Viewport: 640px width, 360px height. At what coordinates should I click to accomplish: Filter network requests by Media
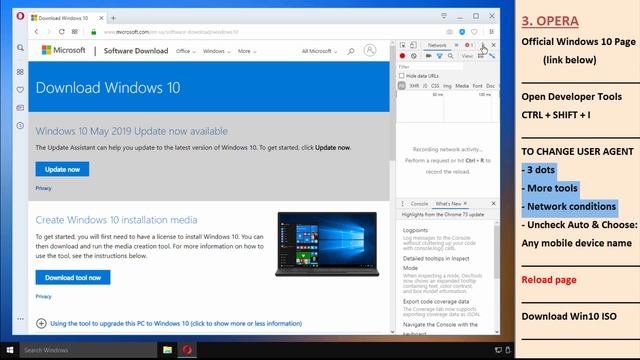coord(462,86)
